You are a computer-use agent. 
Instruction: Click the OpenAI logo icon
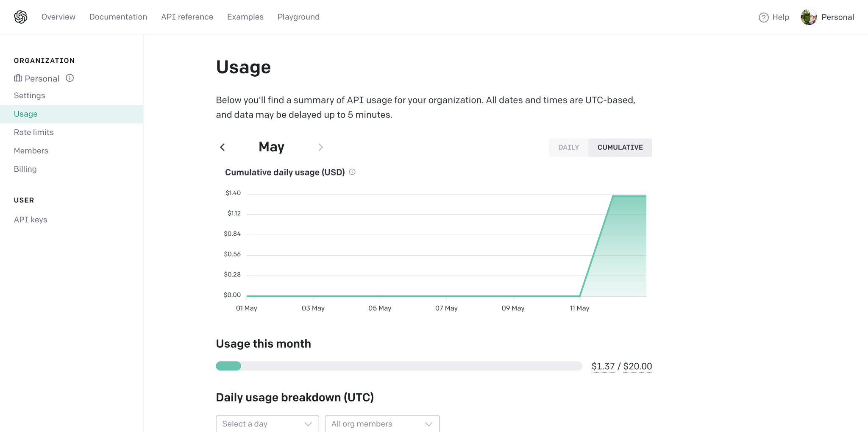point(21,17)
